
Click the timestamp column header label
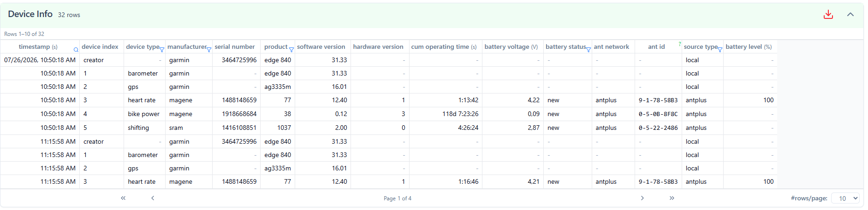(x=38, y=47)
